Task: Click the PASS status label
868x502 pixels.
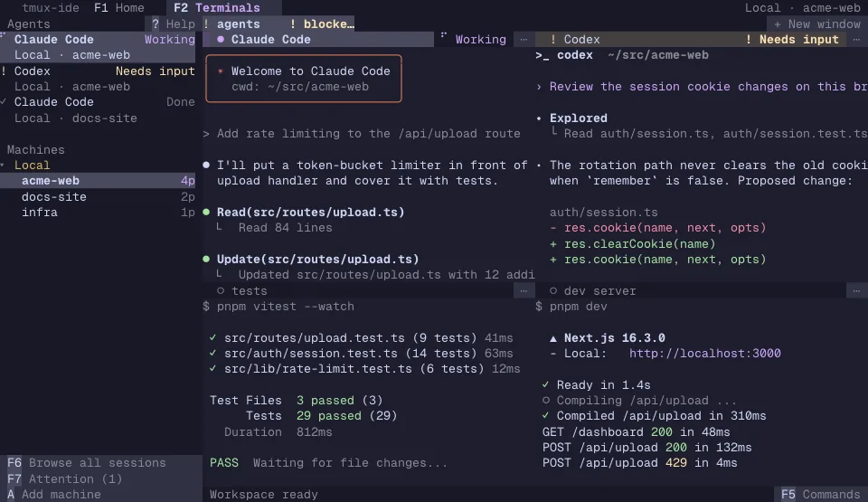Action: (x=223, y=463)
